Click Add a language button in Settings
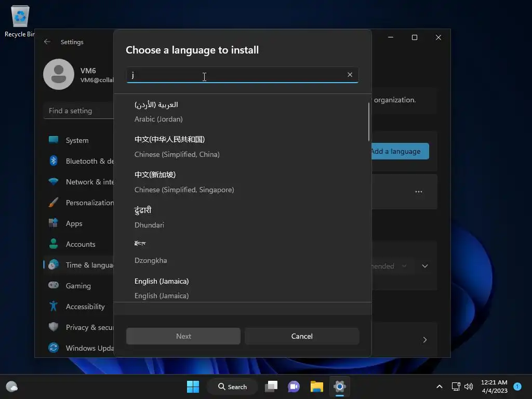Viewport: 532px width, 399px height. tap(400, 151)
